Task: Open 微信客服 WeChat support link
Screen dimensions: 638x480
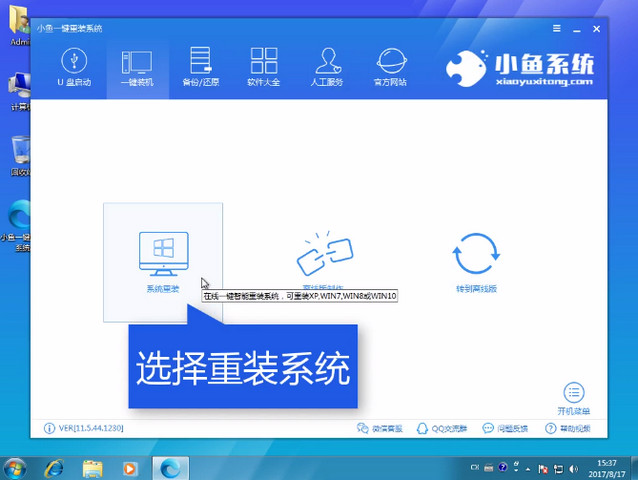Action: click(380, 429)
